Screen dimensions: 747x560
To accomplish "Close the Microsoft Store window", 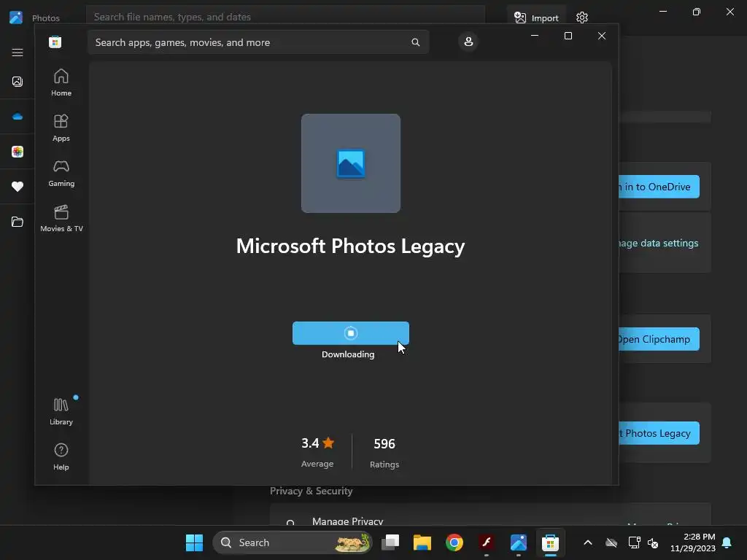I will pyautogui.click(x=602, y=36).
